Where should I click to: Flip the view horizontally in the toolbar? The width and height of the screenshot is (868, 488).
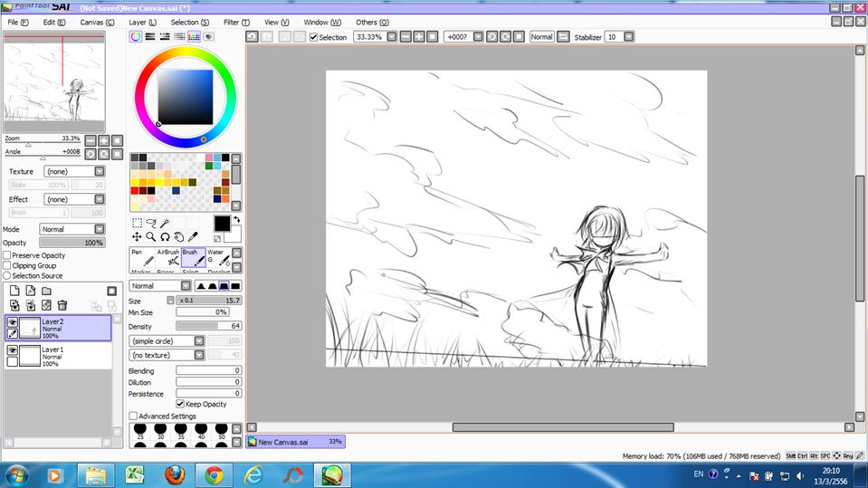tap(563, 36)
